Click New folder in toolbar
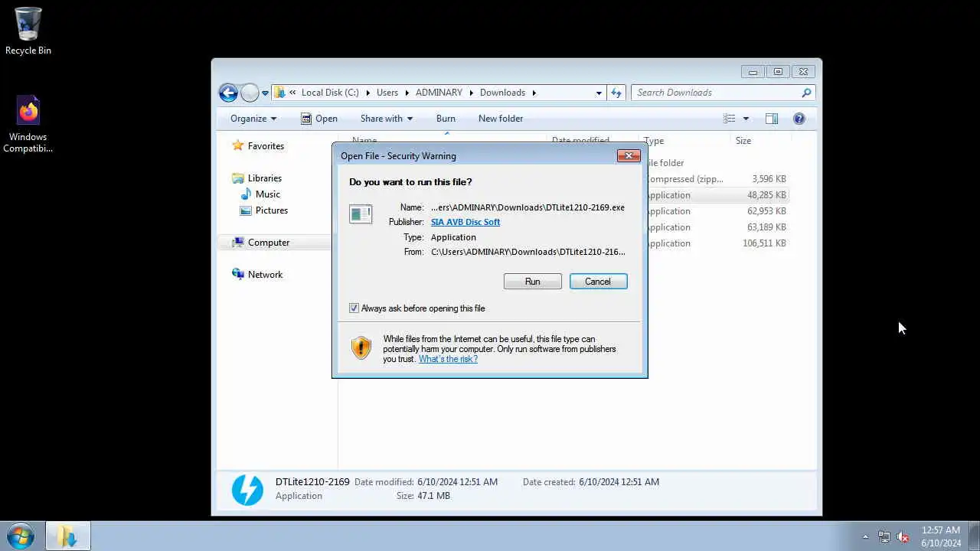980x551 pixels. pos(501,119)
